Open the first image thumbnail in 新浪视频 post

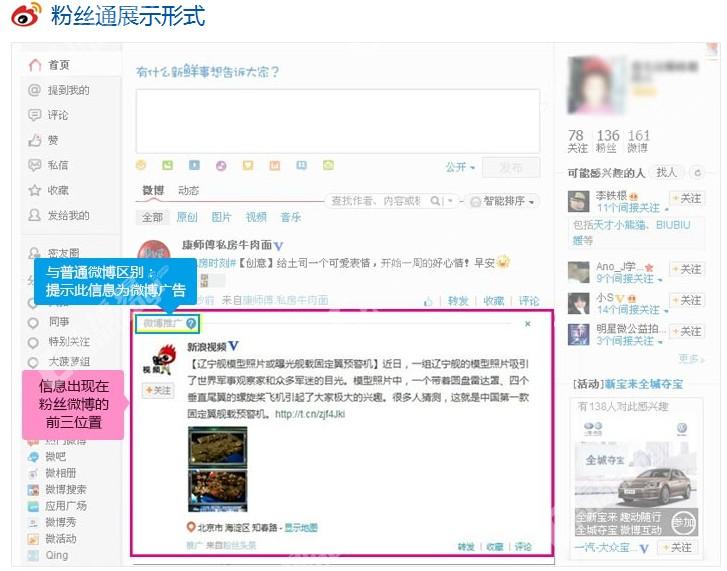tap(217, 446)
